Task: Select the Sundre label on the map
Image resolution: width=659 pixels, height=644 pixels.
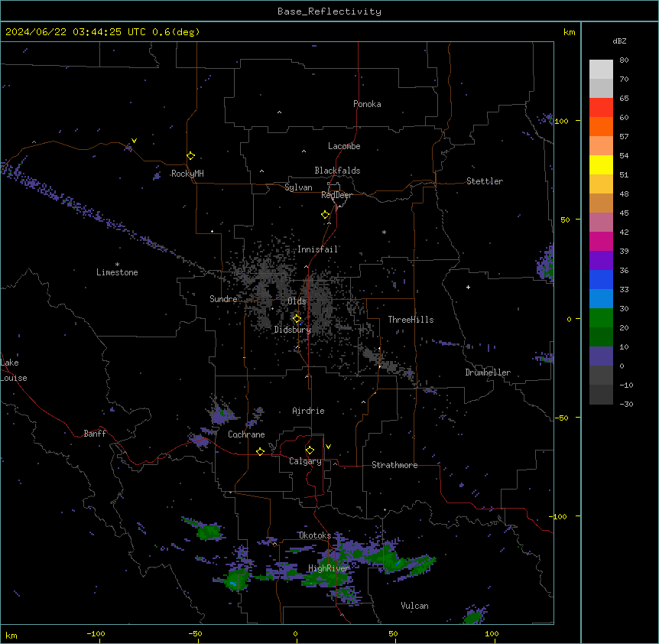Action: click(x=223, y=299)
